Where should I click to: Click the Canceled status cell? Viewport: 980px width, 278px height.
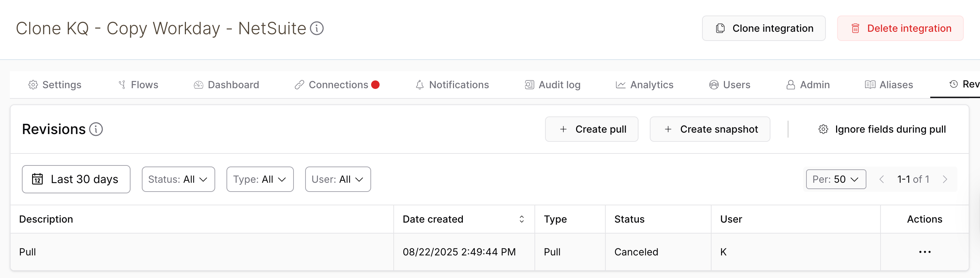point(658,252)
